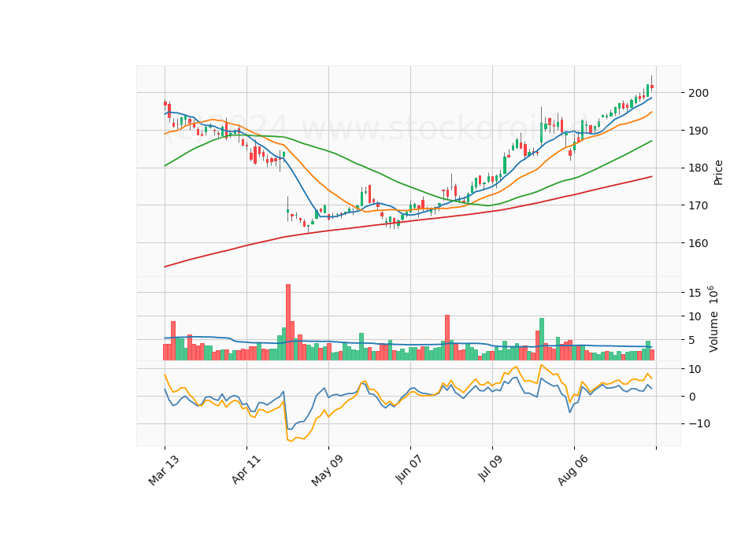Click the Jun 07 date label

click(409, 470)
